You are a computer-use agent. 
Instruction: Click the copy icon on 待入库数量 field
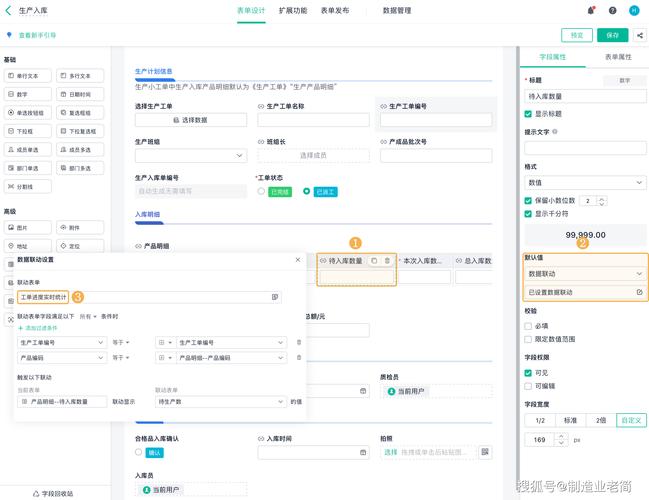pyautogui.click(x=374, y=260)
